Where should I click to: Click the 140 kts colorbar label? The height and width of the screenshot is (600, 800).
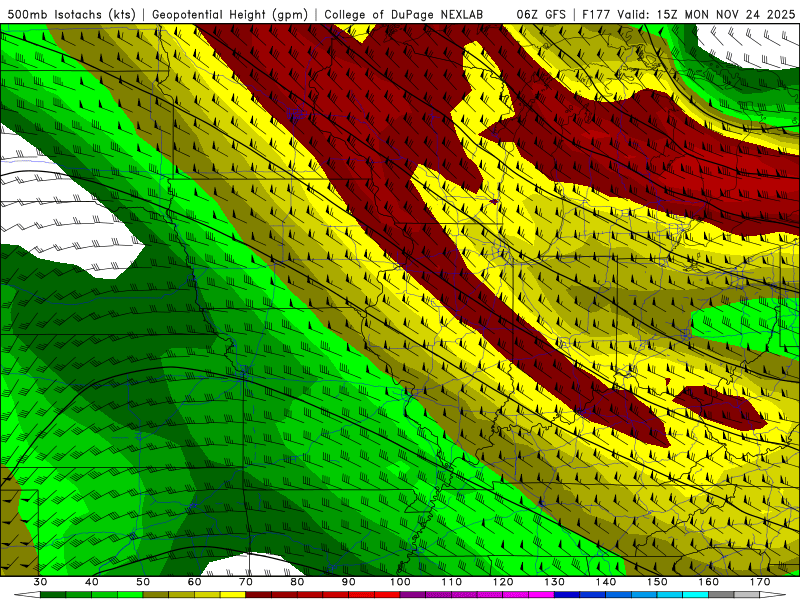[606, 582]
